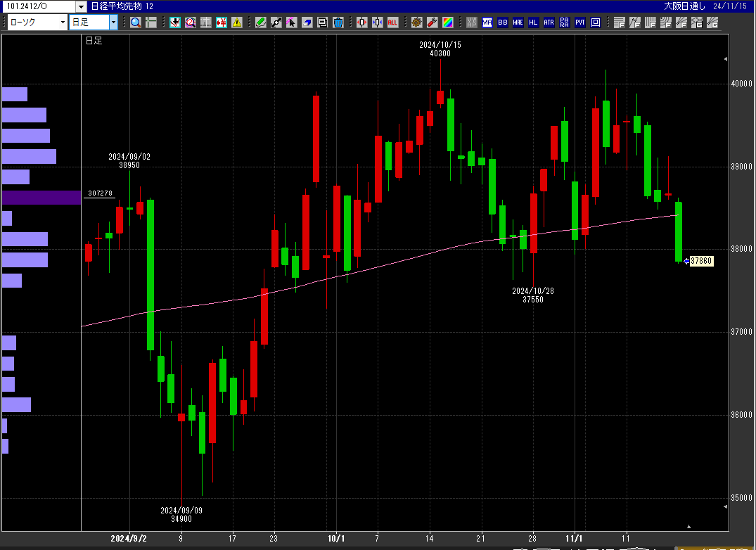This screenshot has width=756, height=550.
Task: Click the small arrow near top price axis
Action: point(726,59)
